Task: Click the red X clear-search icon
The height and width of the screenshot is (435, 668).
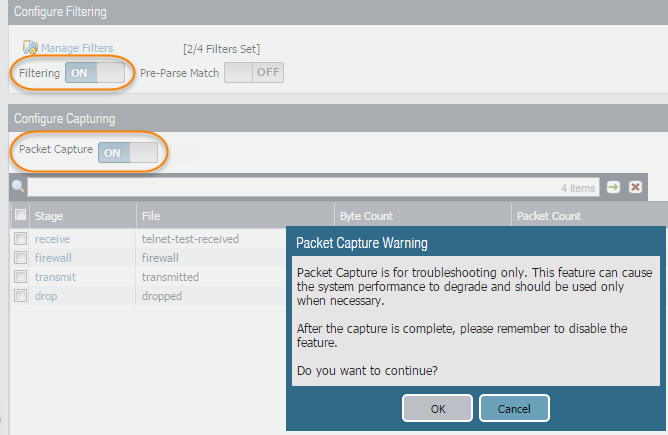Action: (635, 187)
